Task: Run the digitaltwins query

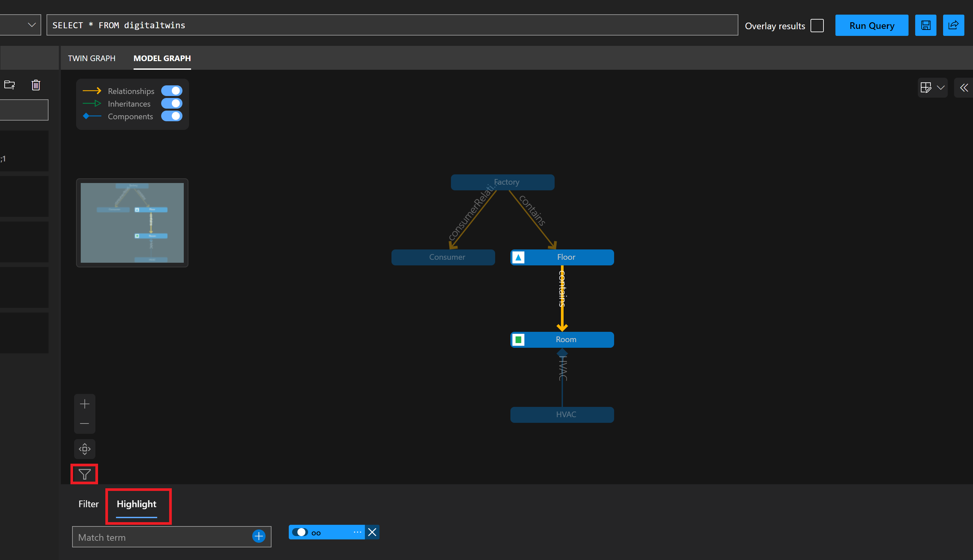Action: [871, 25]
